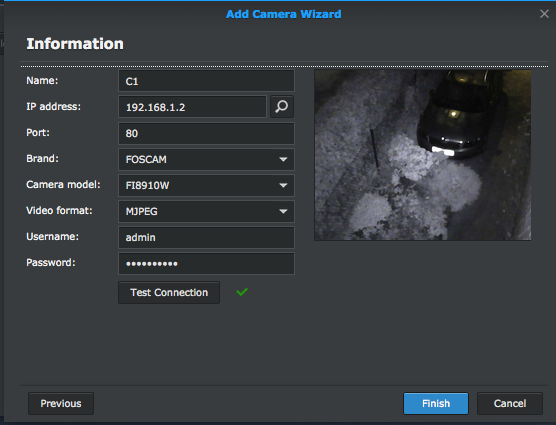Click the Username field with admin
The height and width of the screenshot is (425, 556).
[x=206, y=237]
